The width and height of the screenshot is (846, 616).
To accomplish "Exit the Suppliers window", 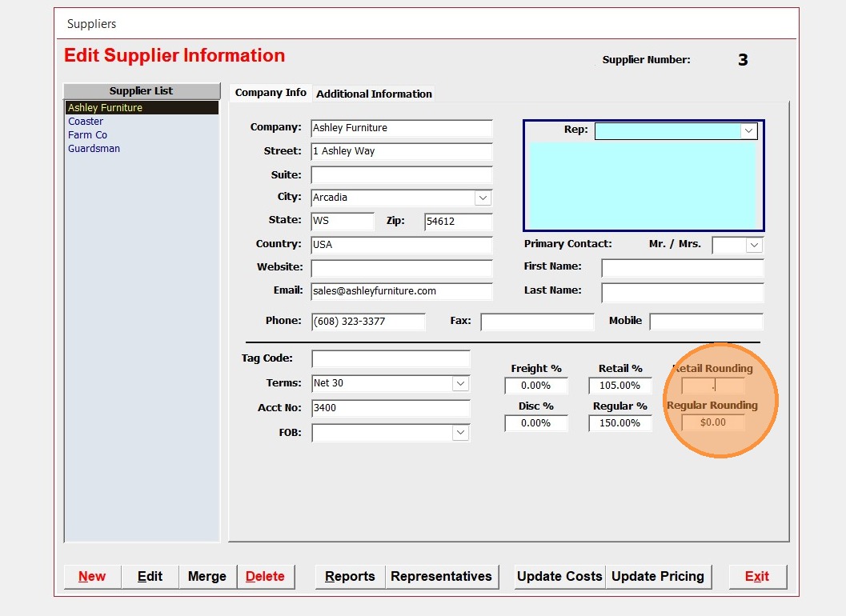I will click(757, 576).
